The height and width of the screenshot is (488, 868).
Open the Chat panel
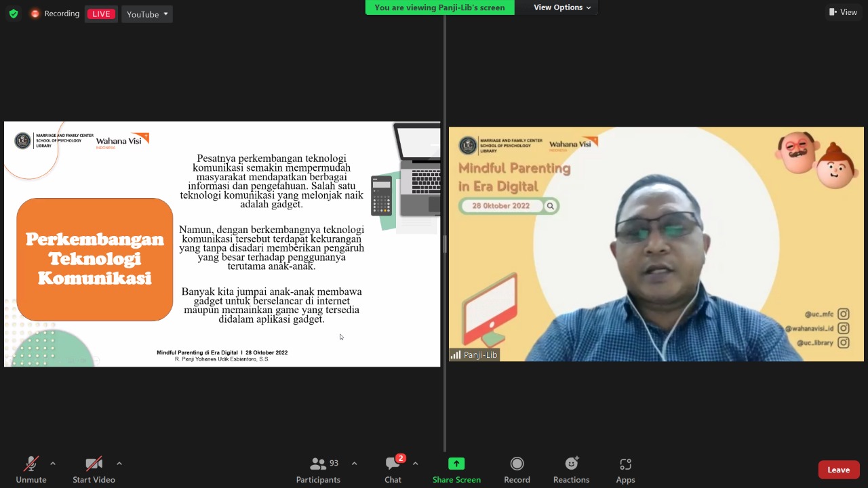[393, 470]
